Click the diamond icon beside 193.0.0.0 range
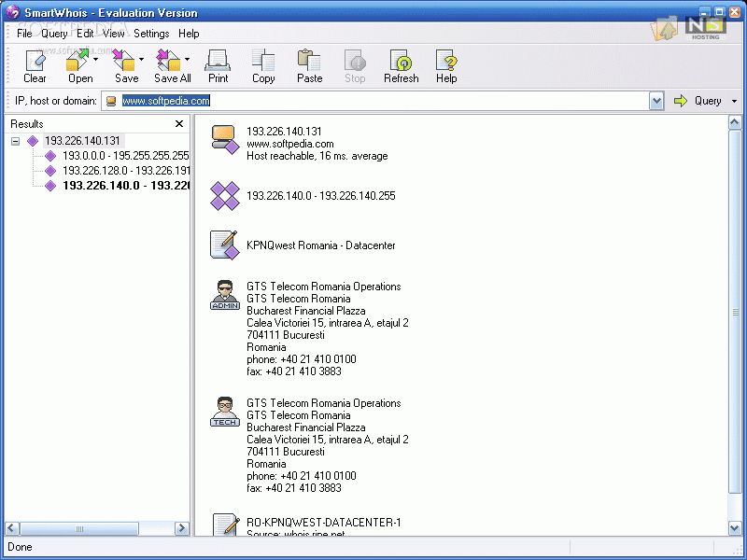Screen dimensions: 747x560 click(x=50, y=156)
